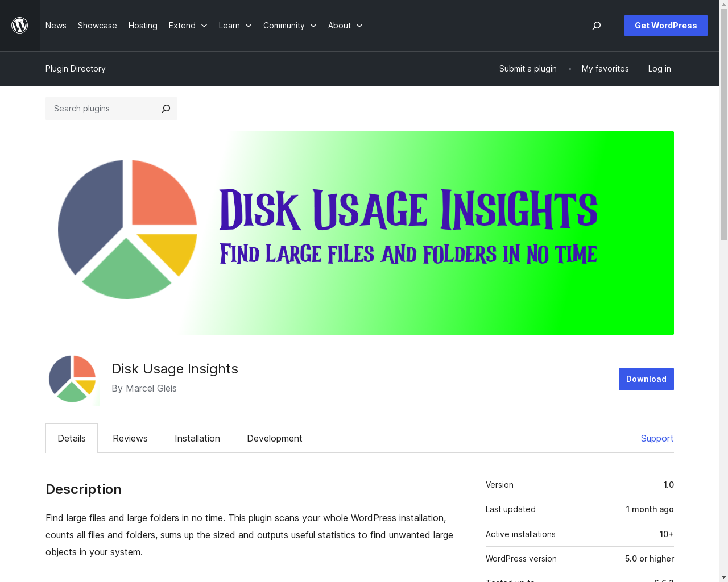
Task: Expand the Extend menu
Action: [x=188, y=26]
